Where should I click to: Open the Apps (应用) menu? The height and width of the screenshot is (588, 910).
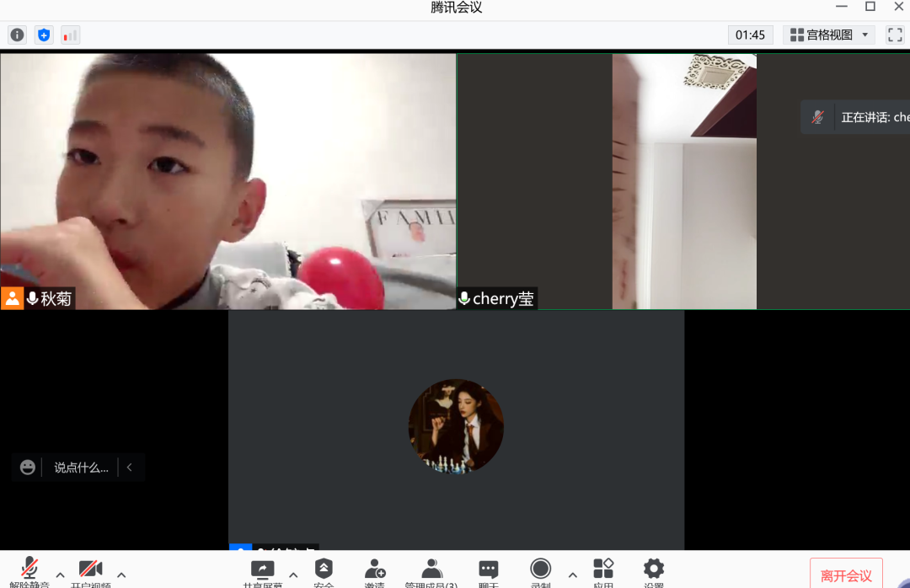click(602, 572)
